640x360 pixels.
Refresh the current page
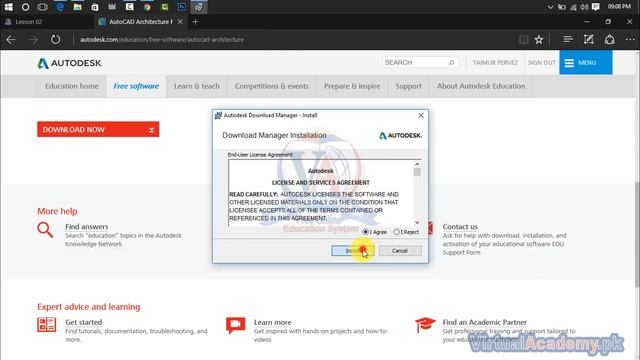click(56, 40)
